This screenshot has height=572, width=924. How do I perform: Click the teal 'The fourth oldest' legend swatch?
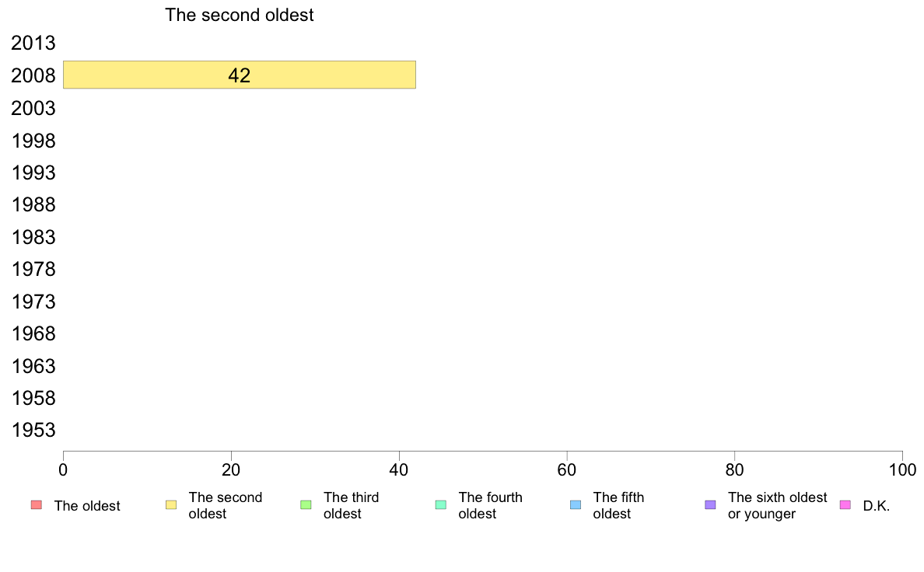(x=441, y=505)
